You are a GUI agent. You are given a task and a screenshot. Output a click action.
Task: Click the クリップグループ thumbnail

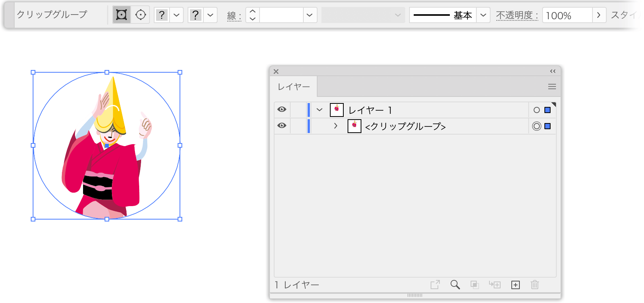point(354,126)
